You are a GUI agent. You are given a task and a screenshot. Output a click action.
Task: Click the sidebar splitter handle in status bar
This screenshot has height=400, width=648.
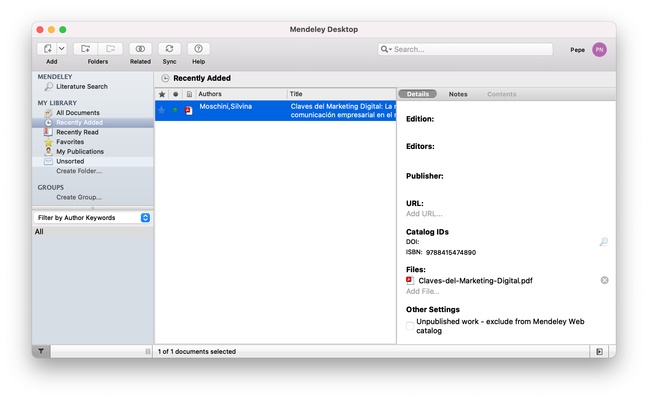tap(148, 351)
